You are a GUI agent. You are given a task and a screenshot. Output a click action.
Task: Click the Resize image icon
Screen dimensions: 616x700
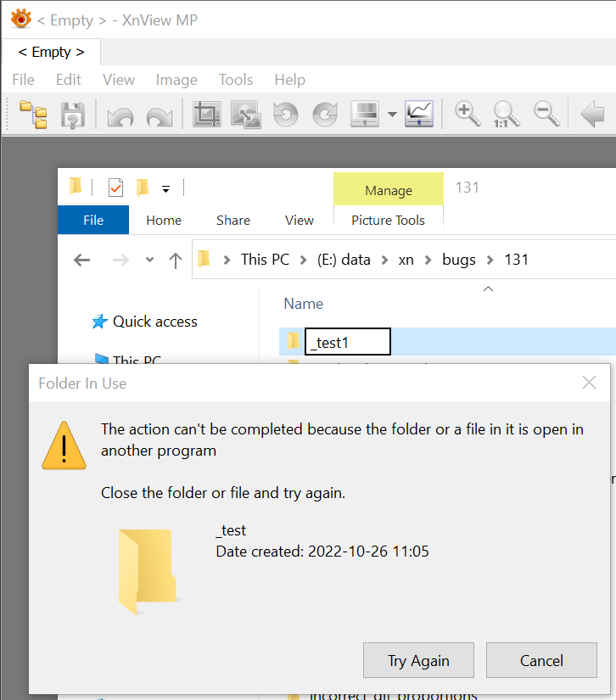(245, 114)
